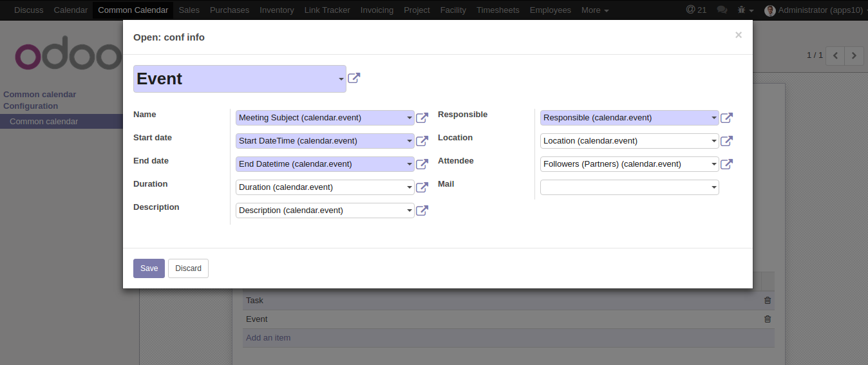Viewport: 868px width, 365px height.
Task: Open external link for Responsible field
Action: coord(726,118)
